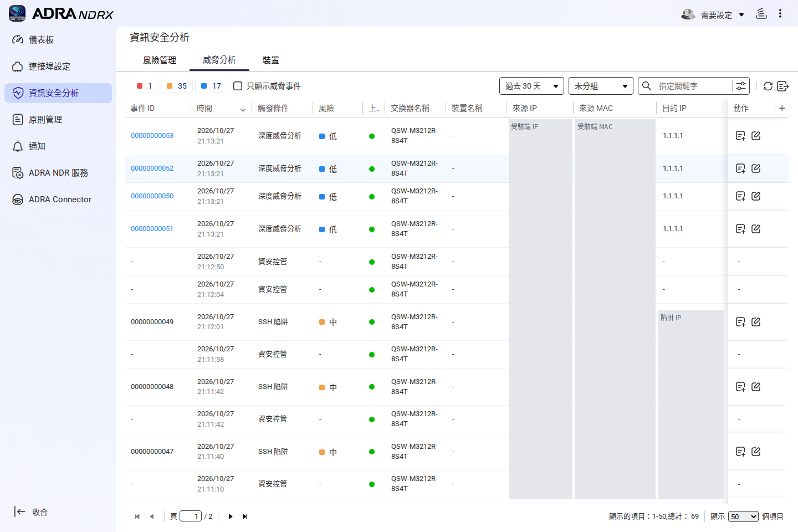
Task: Open ADRA Connector page
Action: [58, 199]
